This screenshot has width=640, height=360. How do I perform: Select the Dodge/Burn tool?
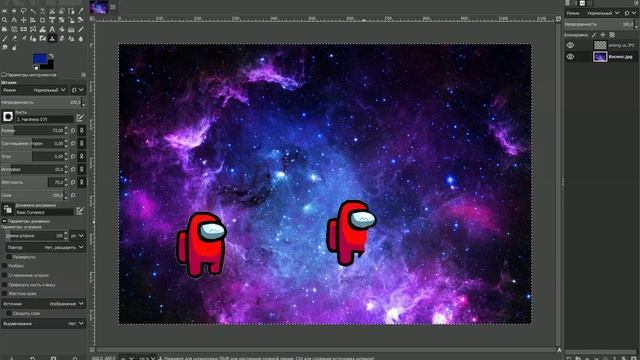click(14, 47)
